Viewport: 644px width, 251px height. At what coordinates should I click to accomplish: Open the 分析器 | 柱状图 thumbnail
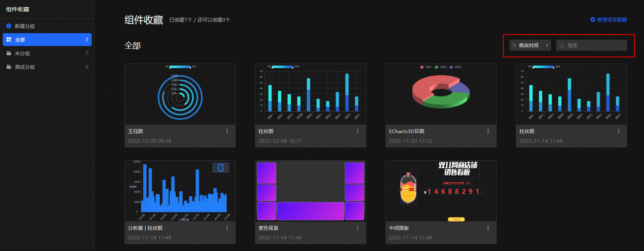(x=180, y=191)
